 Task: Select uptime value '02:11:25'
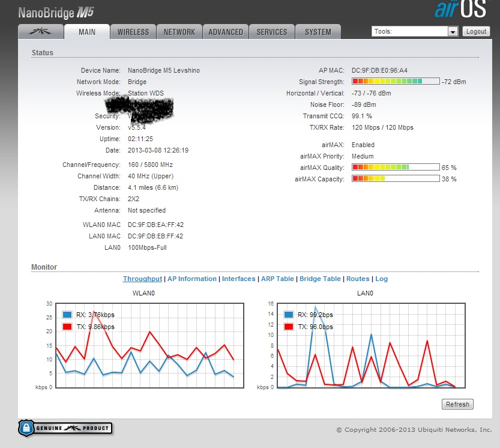pos(140,139)
